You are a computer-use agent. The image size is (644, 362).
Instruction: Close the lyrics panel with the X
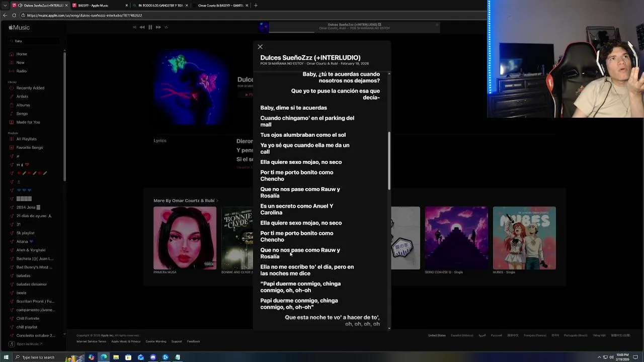[260, 47]
